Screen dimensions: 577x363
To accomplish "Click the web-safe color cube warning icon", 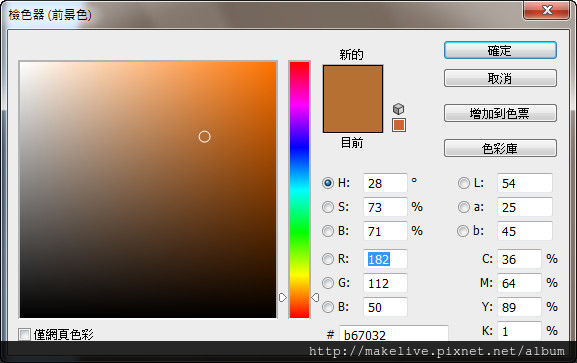I will tap(399, 109).
